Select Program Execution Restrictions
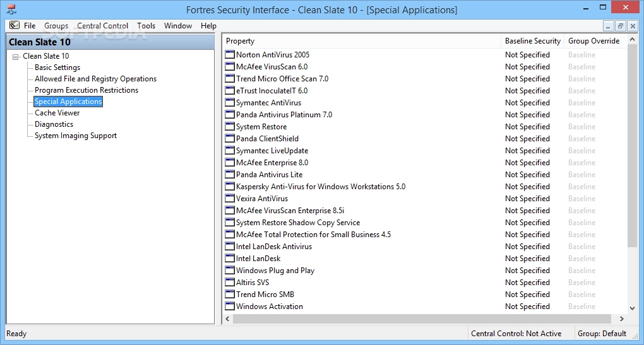Viewport: 644px width, 345px height. tap(86, 90)
